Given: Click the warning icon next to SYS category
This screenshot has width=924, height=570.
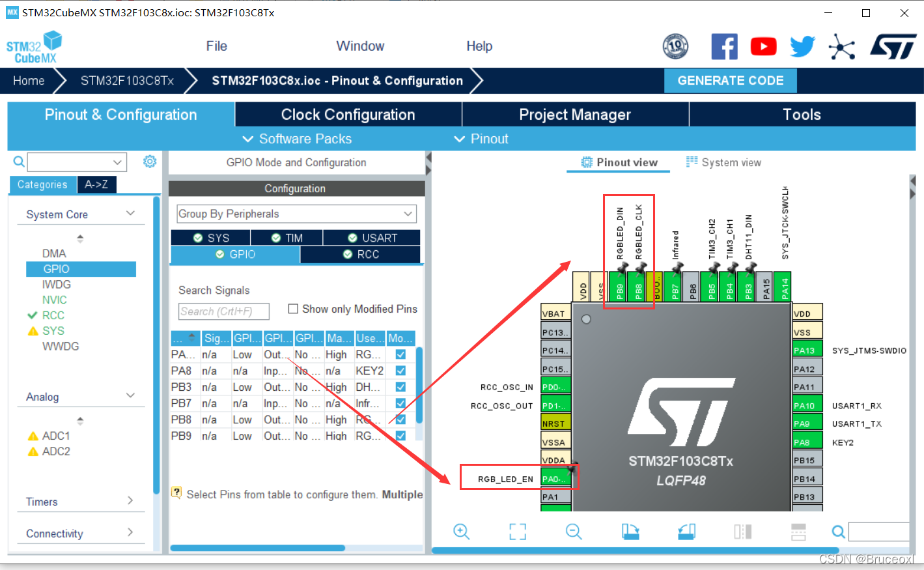Looking at the screenshot, I should point(33,331).
